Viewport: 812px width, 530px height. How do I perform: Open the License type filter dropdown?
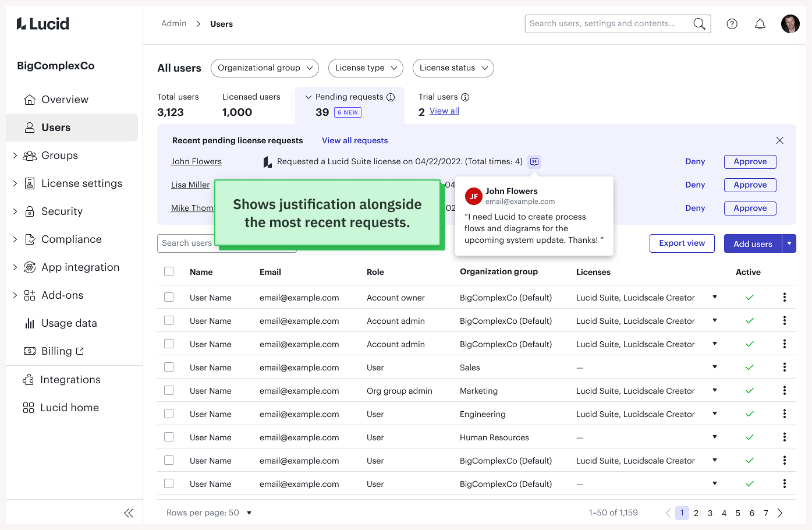tap(366, 68)
